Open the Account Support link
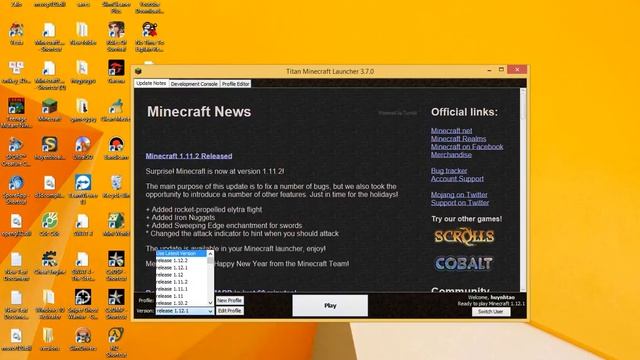 coord(457,179)
